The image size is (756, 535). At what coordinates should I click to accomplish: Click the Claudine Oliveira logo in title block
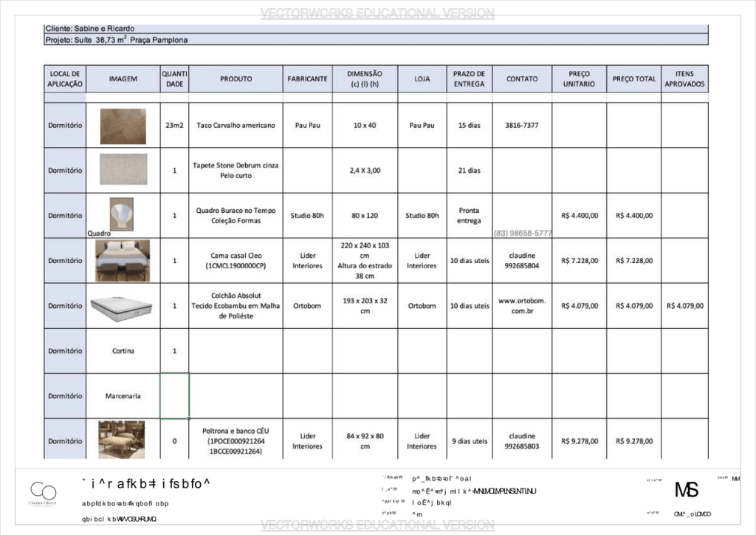42,493
